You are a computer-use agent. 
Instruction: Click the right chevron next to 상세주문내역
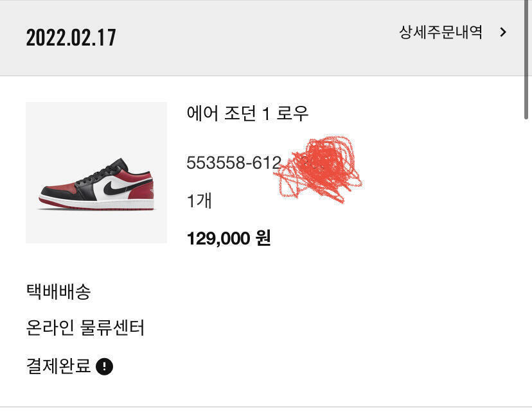pos(503,32)
